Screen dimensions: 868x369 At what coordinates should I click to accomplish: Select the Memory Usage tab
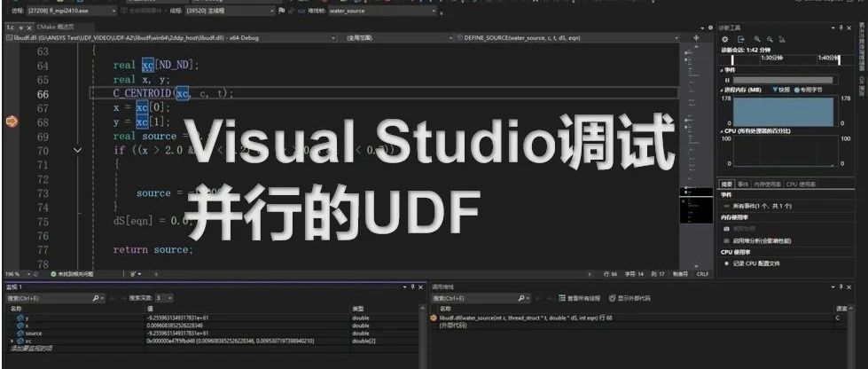(767, 184)
